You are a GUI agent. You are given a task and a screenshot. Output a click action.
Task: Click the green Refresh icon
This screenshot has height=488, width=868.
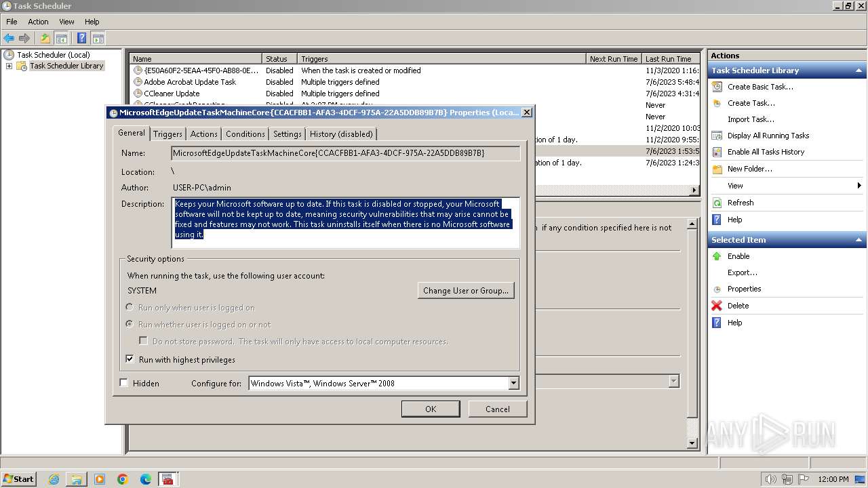click(x=717, y=203)
